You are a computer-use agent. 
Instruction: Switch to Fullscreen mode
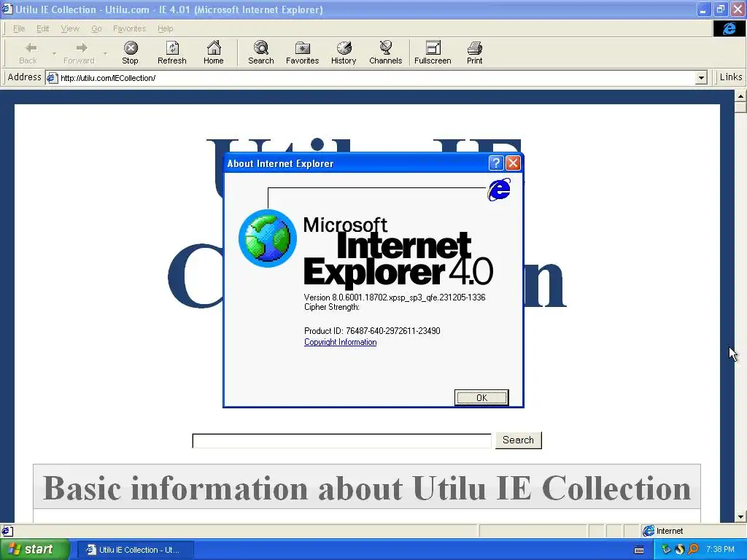(x=433, y=52)
